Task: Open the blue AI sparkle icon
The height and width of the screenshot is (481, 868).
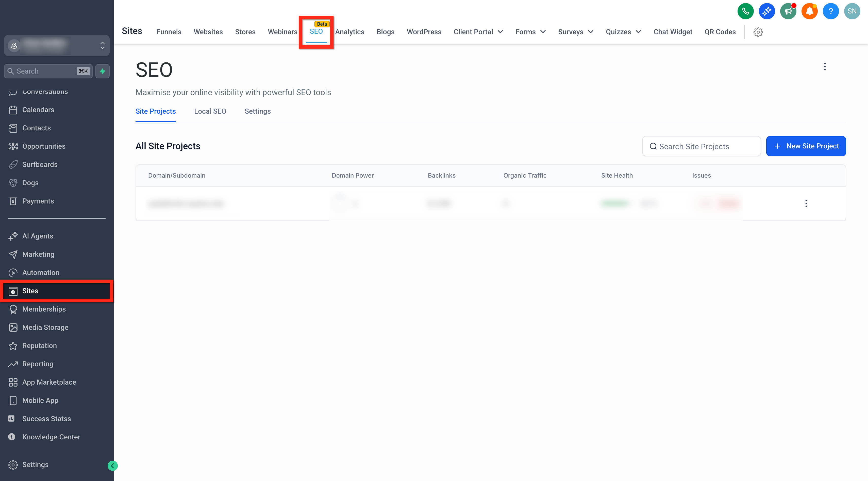Action: 766,11
